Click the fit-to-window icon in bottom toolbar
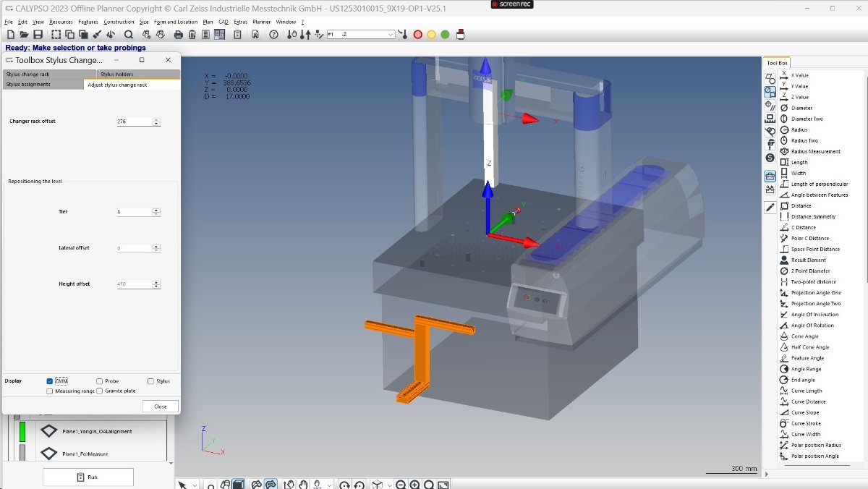 [x=443, y=485]
